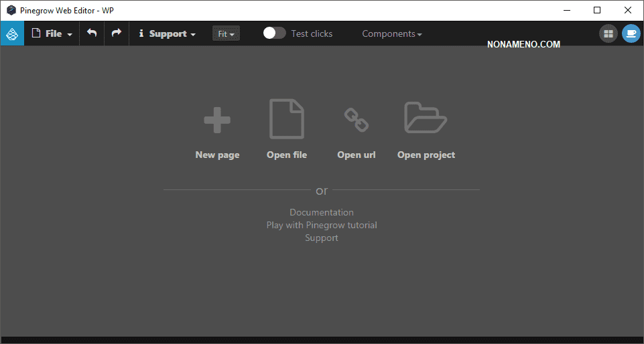Click the chain link Open url icon

pyautogui.click(x=356, y=120)
